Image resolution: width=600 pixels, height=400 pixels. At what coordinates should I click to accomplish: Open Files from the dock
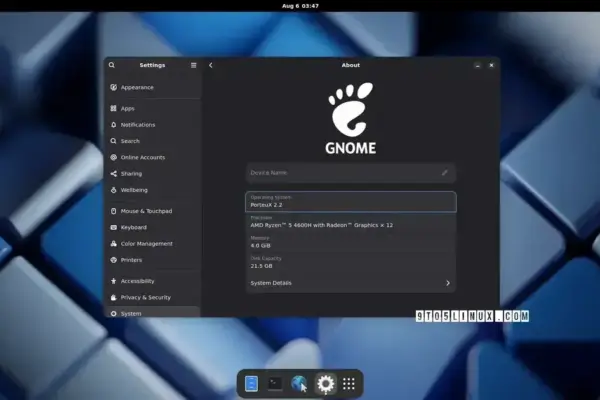251,384
